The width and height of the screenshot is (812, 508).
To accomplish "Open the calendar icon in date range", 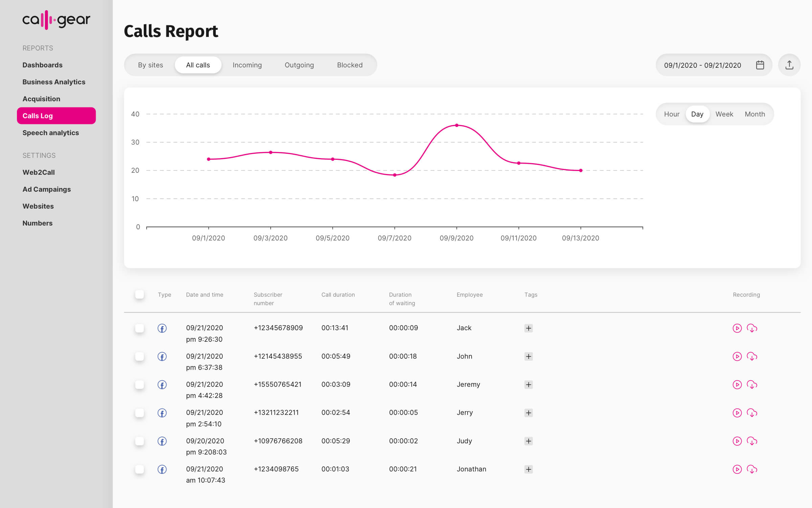I will (760, 65).
